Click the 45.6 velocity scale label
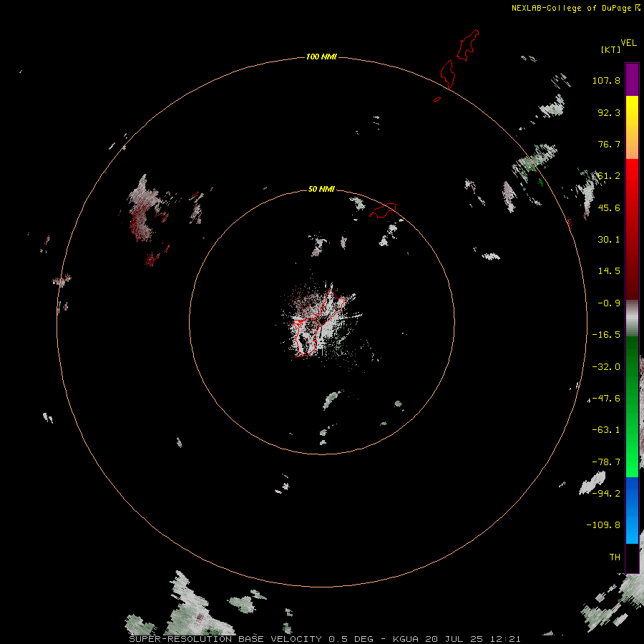Image resolution: width=644 pixels, height=644 pixels. [x=609, y=208]
